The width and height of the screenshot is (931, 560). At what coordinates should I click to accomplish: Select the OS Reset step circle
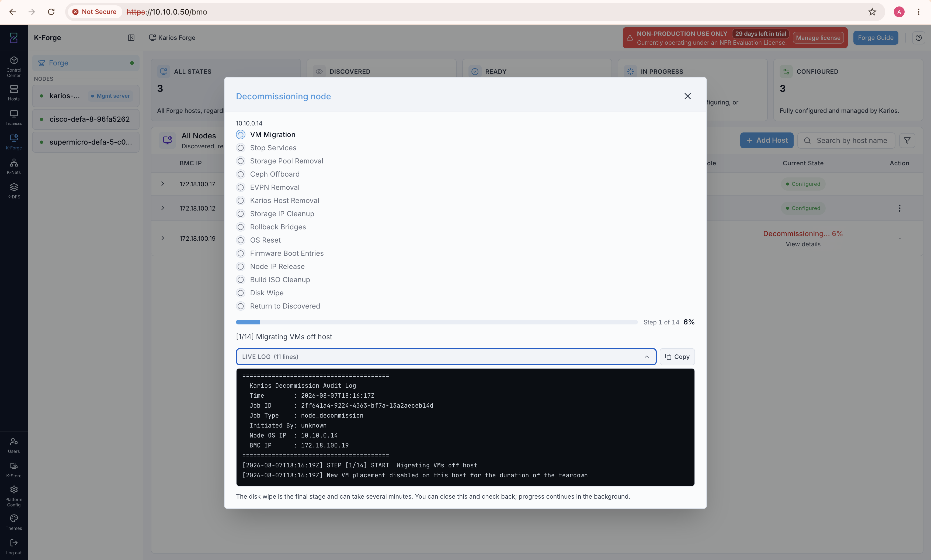tap(241, 240)
